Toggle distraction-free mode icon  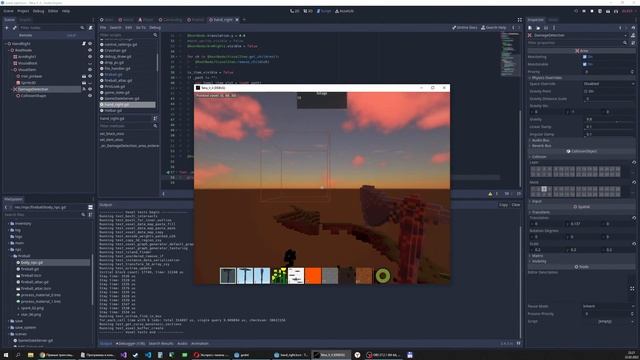pyautogui.click(x=520, y=20)
